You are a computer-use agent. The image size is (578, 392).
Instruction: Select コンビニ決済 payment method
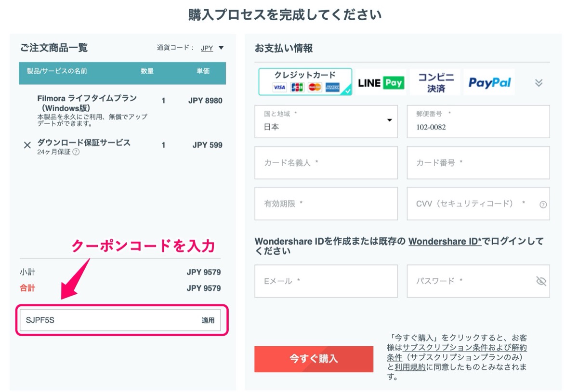pyautogui.click(x=435, y=82)
